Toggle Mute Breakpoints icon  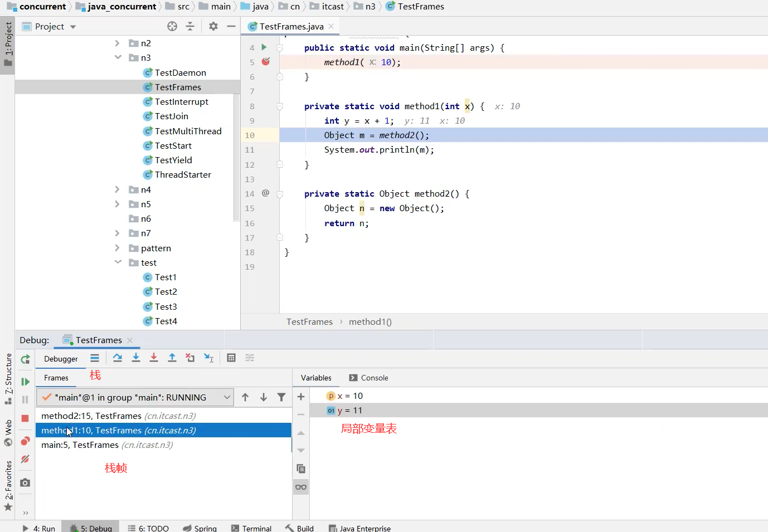click(25, 459)
